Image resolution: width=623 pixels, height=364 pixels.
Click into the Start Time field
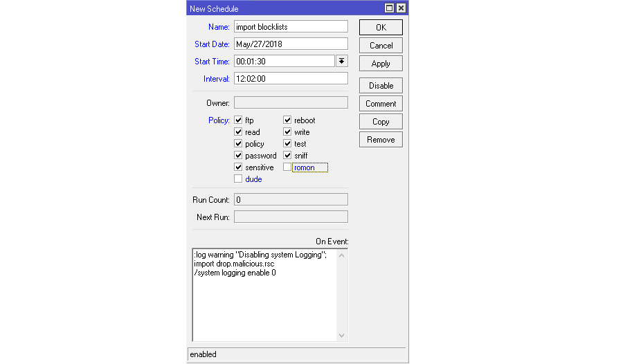click(285, 61)
